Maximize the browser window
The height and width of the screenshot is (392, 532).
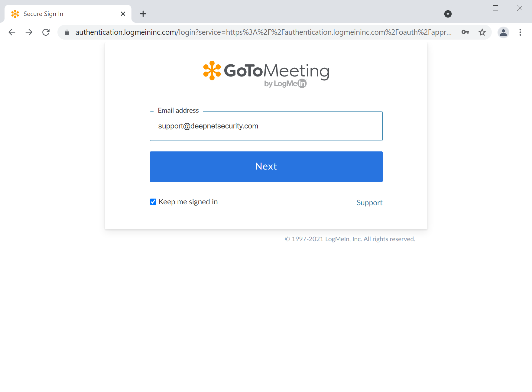pos(495,8)
